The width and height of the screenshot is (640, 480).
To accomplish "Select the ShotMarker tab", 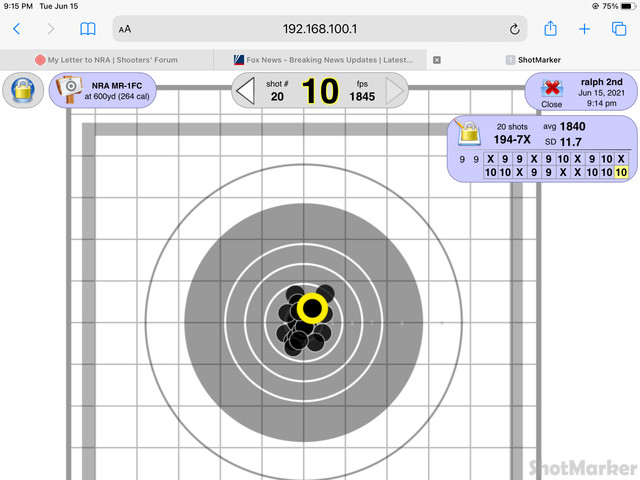I will (533, 60).
